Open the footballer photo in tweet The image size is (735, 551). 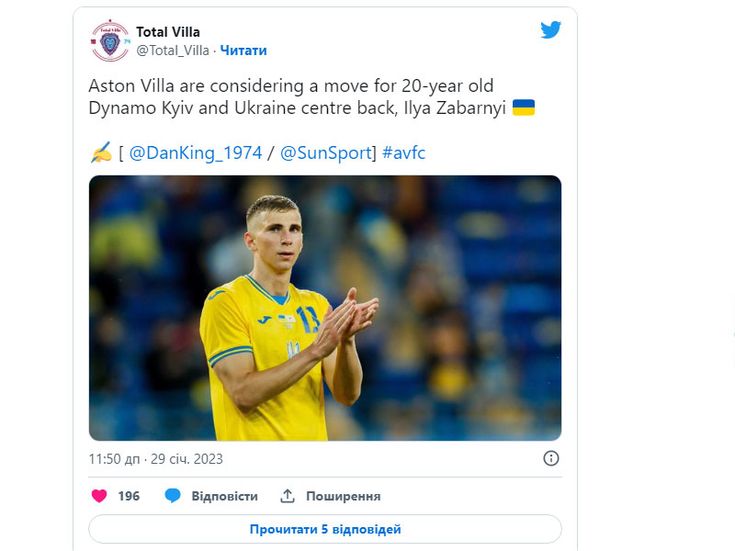(x=325, y=308)
